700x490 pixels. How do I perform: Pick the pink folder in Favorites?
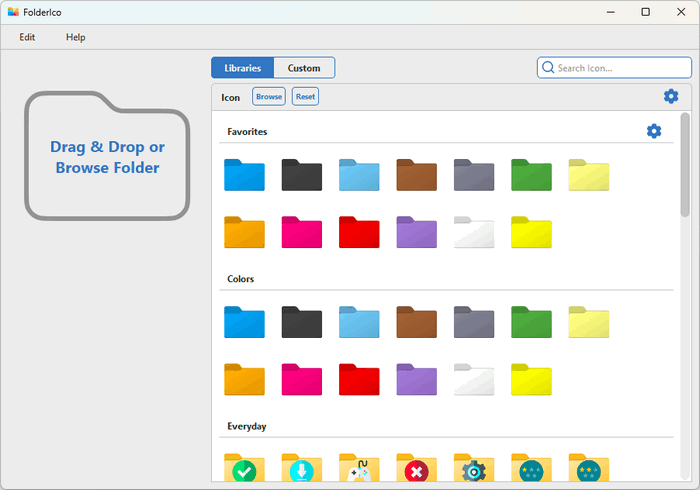point(302,232)
